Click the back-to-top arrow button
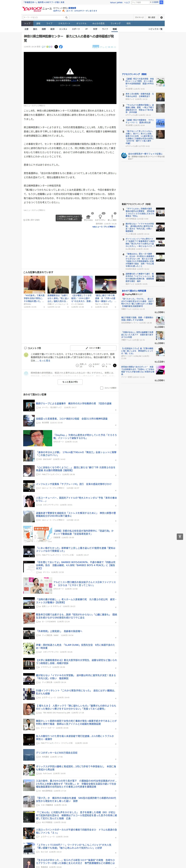Viewport: 186px width, 868px height. (180, 537)
